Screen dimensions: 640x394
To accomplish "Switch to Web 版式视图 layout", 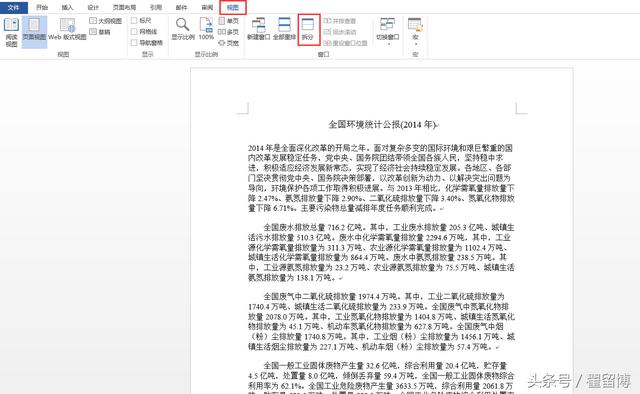I will coord(67,29).
